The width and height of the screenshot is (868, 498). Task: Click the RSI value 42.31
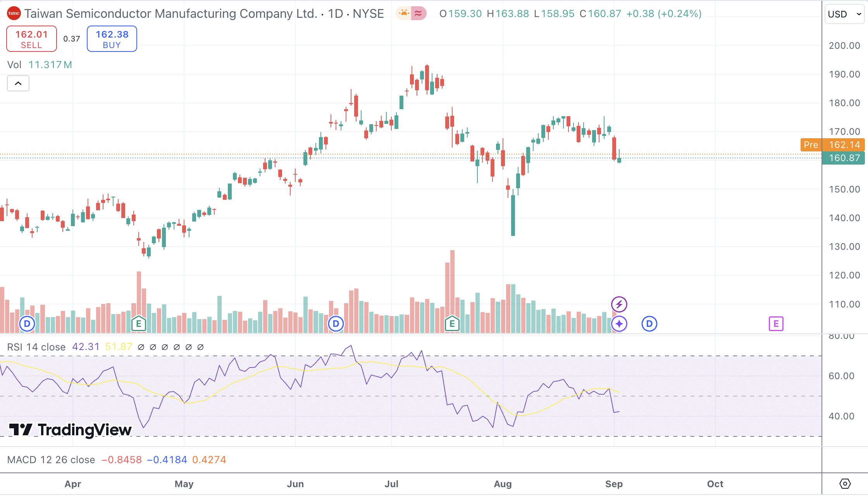point(86,347)
